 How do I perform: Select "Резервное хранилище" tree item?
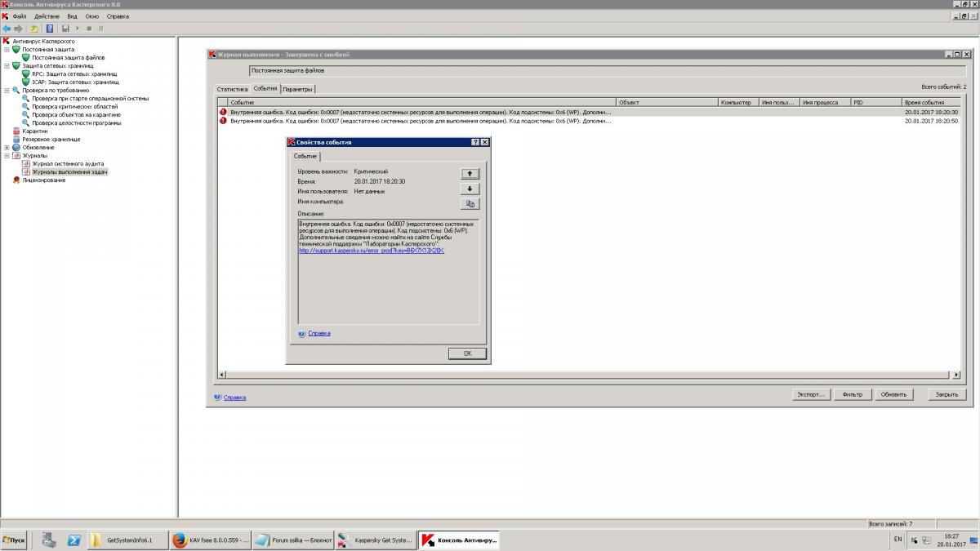(51, 139)
